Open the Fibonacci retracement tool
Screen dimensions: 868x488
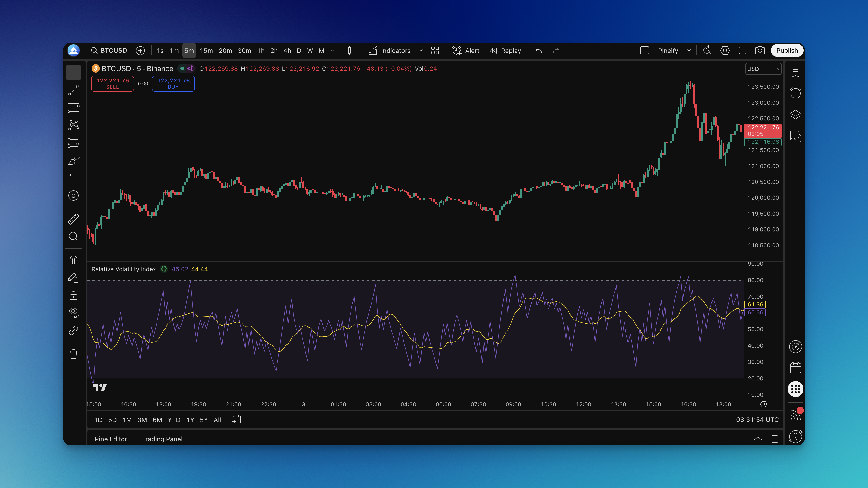[74, 108]
